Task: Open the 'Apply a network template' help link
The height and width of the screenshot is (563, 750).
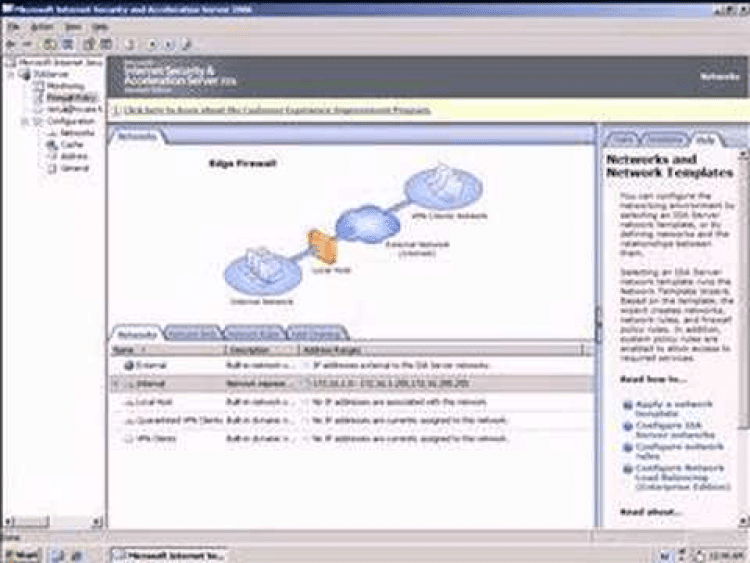Action: coord(674,409)
